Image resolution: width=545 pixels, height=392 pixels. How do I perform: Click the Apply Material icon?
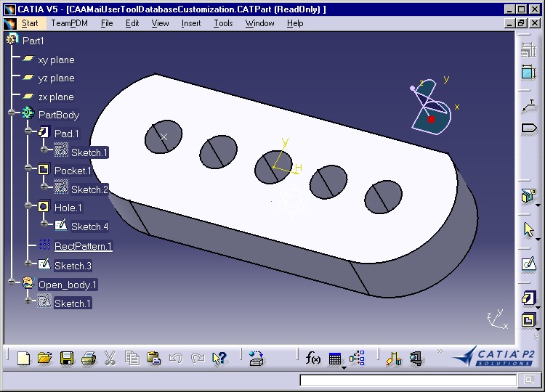[x=393, y=359]
